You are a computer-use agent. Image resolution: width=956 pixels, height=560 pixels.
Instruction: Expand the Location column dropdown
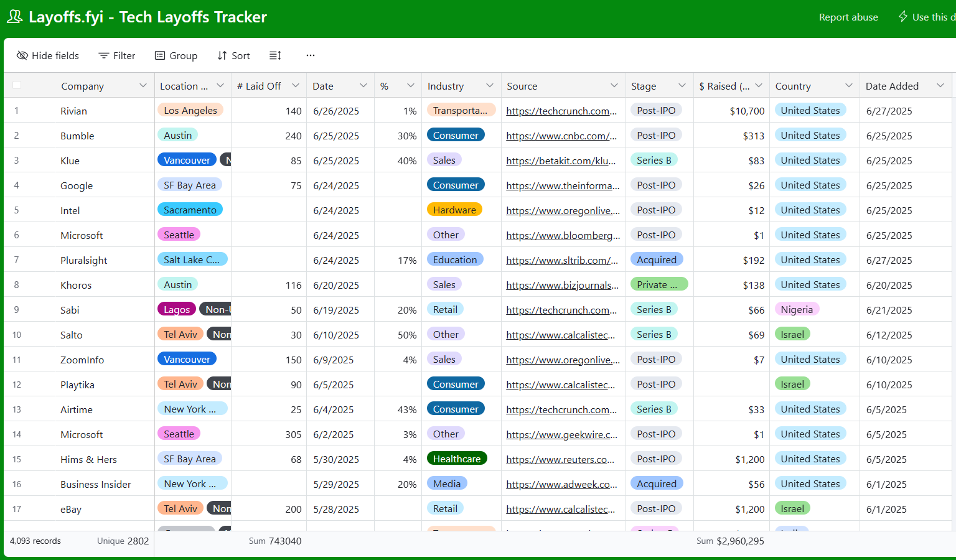point(220,86)
